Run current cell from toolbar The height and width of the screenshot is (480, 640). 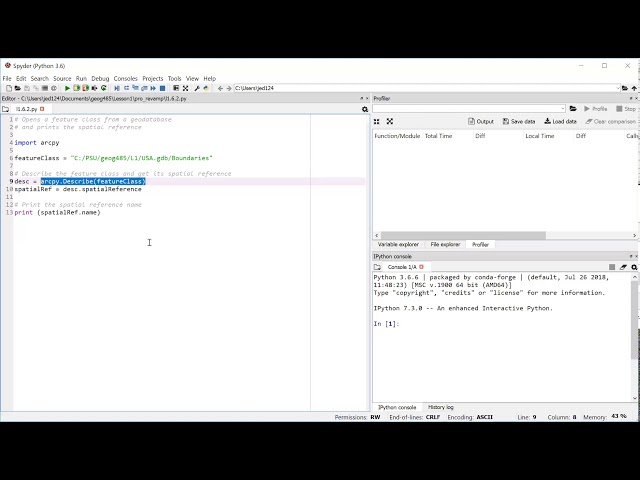[76, 88]
